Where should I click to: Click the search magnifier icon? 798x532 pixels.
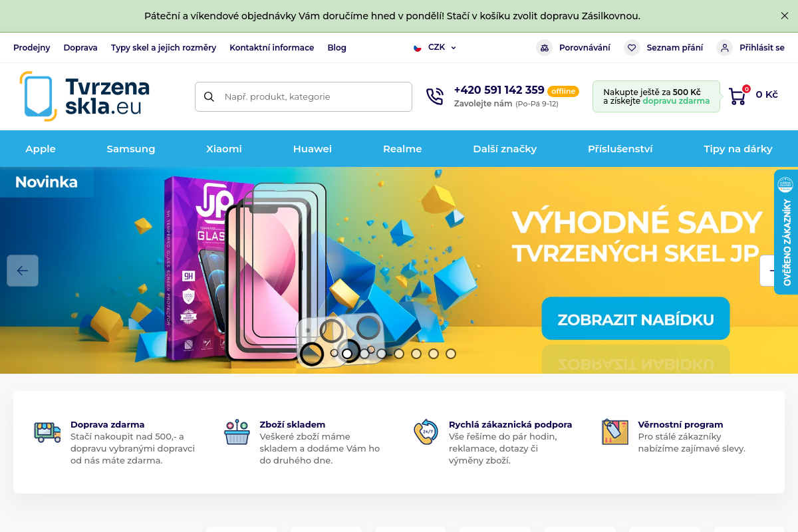tap(209, 97)
